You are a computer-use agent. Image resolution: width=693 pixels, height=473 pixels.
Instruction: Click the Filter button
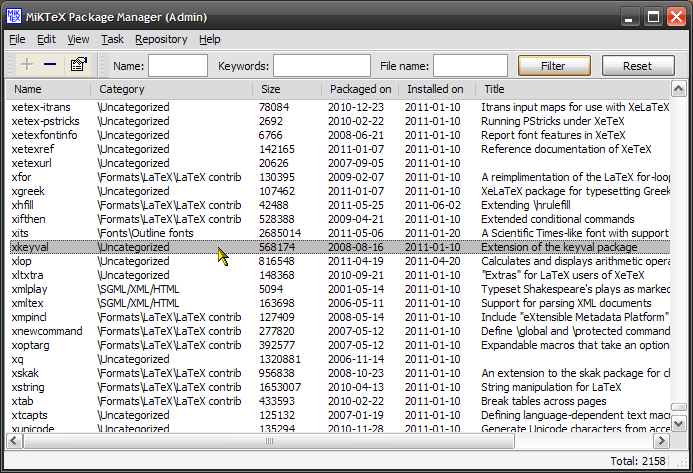554,66
